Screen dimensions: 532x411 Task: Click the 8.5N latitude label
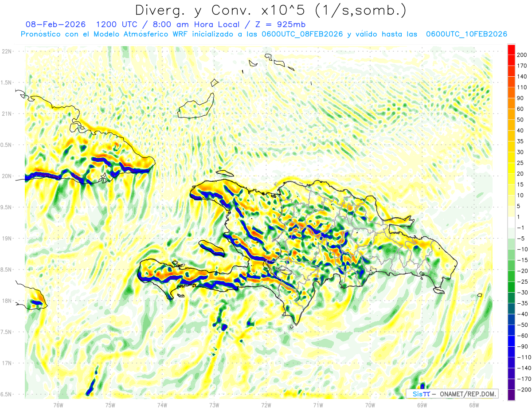point(6,270)
